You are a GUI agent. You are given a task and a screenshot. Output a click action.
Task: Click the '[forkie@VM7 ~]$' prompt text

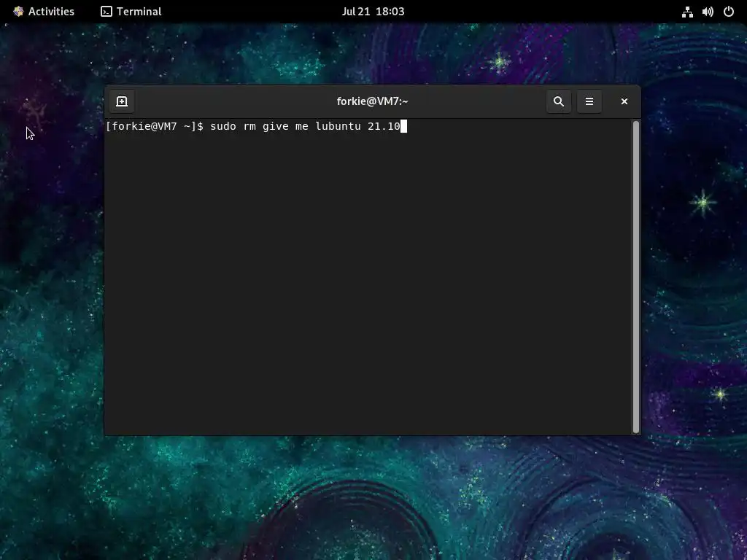click(155, 126)
